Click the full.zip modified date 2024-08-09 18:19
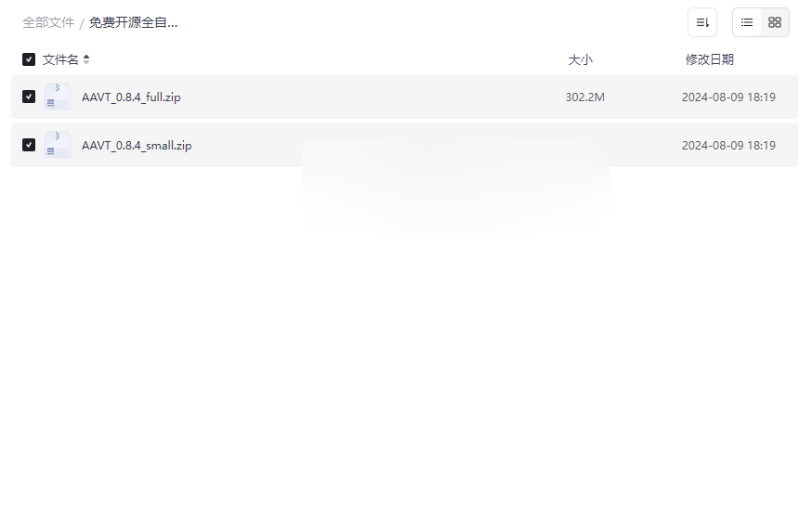Image resolution: width=812 pixels, height=519 pixels. click(x=728, y=97)
